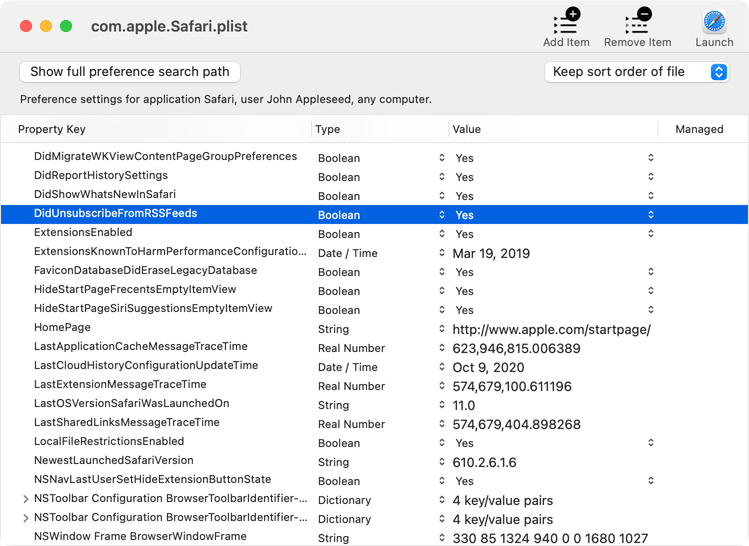The image size is (749, 546).
Task: Click the value 623,946,815.006389
Action: coord(516,348)
